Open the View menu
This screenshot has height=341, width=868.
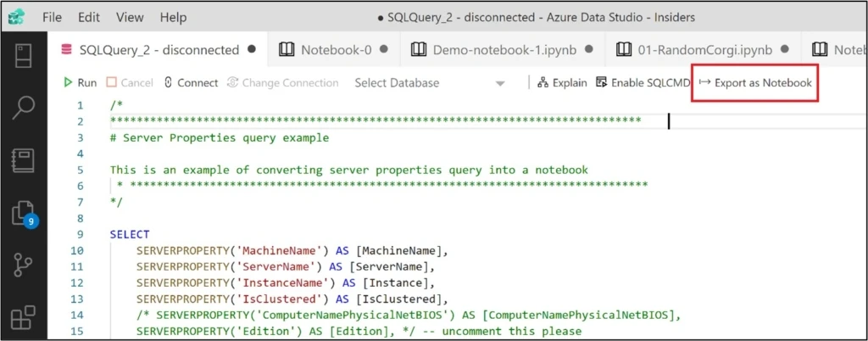tap(130, 17)
